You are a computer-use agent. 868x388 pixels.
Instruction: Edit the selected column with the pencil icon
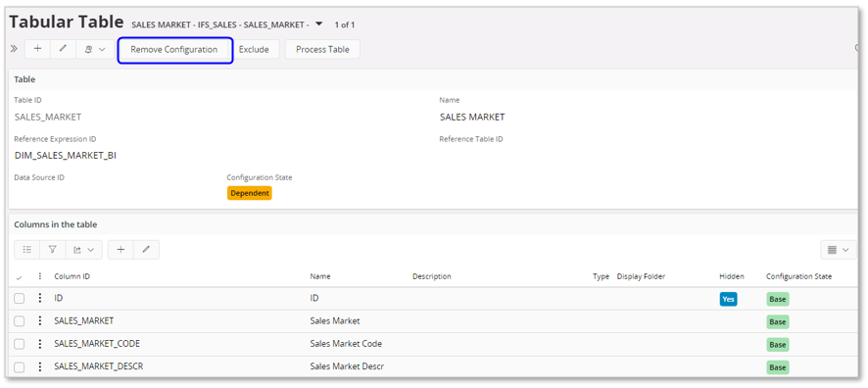146,250
